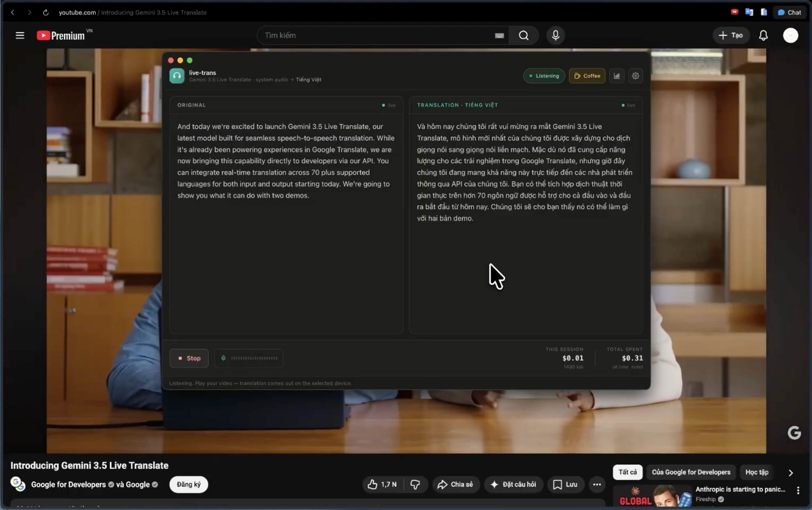This screenshot has height=510, width=812.
Task: Click the live-trans headphone app icon
Action: [177, 76]
